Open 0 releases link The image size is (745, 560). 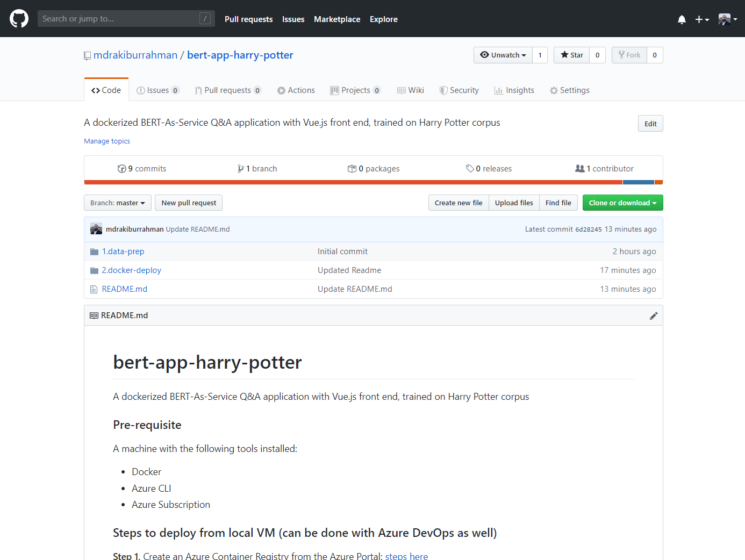pyautogui.click(x=489, y=169)
